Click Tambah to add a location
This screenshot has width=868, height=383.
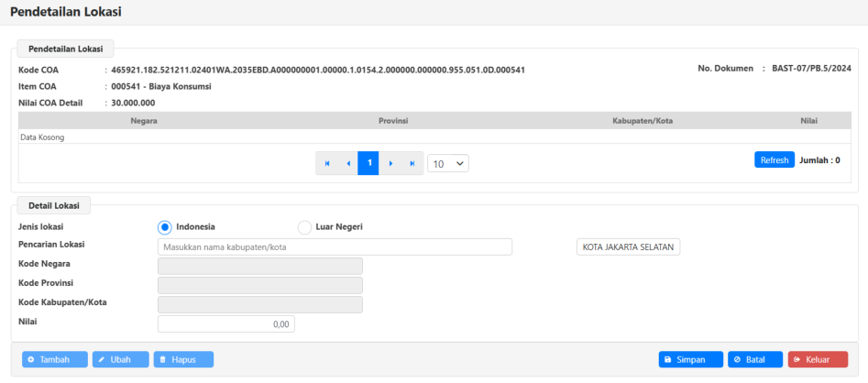tap(55, 360)
